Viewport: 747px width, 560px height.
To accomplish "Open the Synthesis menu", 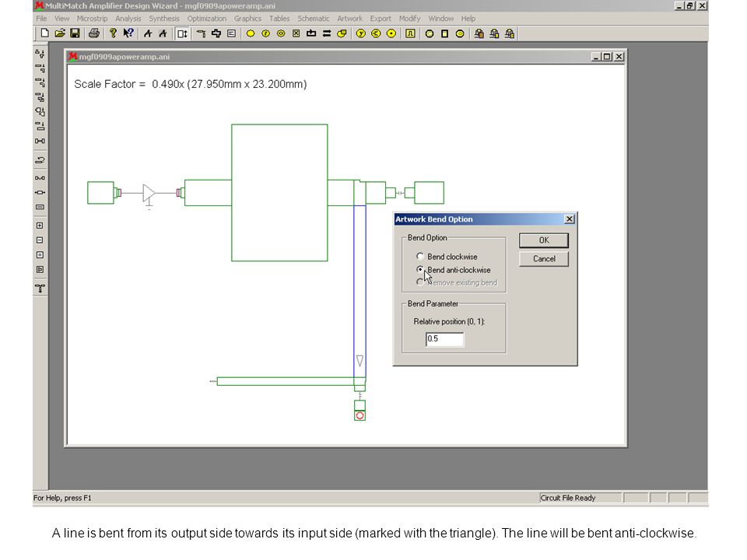I will coord(164,19).
